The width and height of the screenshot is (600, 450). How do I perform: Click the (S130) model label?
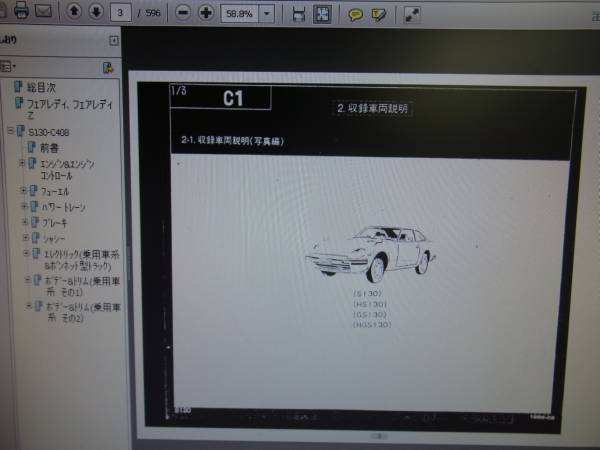click(367, 293)
